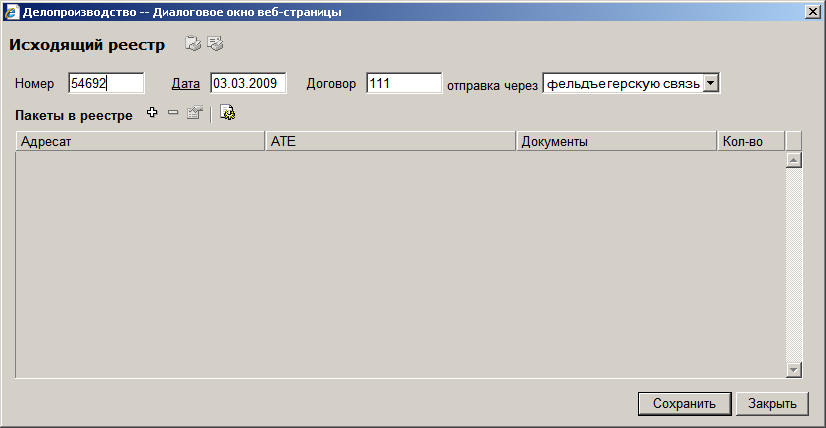Close the dialog window with X
This screenshot has height=428, width=826.
[812, 12]
